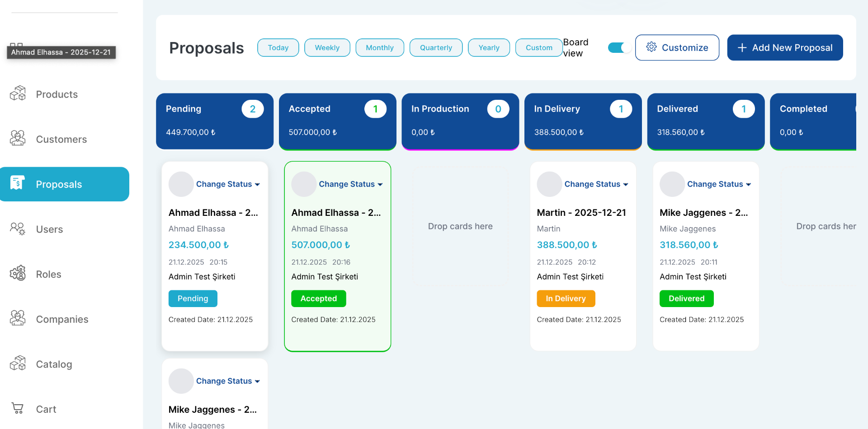Open the Martin - 2025-12-21 proposal card title
Viewport: 868px width, 429px height.
coord(581,213)
